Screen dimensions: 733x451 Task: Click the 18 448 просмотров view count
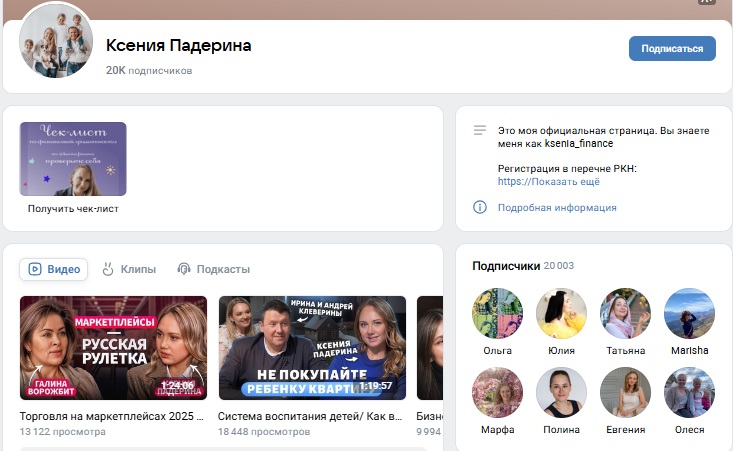264,432
